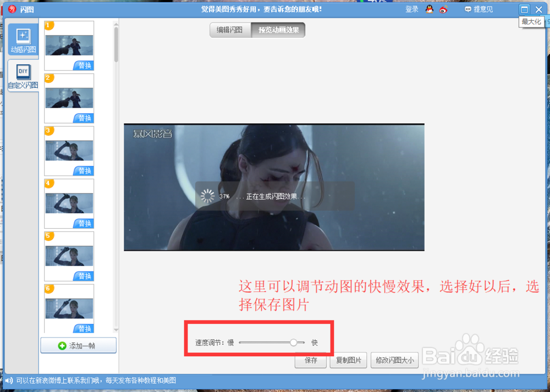This screenshot has width=550, height=392.
Task: Click the 修改闪图大小 button
Action: (x=394, y=361)
